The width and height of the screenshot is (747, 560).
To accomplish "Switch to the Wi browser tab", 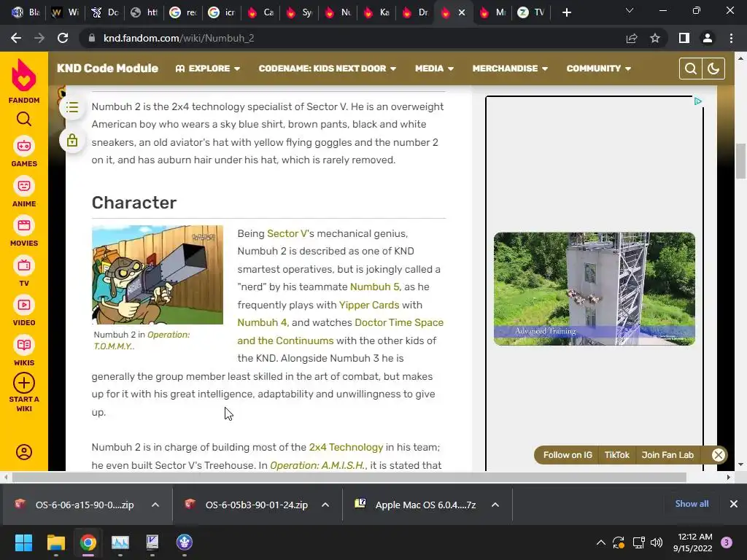I will (x=66, y=12).
